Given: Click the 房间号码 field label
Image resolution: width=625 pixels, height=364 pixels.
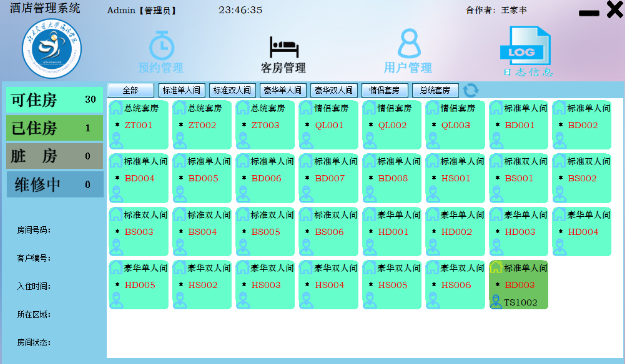Looking at the screenshot, I should (34, 230).
